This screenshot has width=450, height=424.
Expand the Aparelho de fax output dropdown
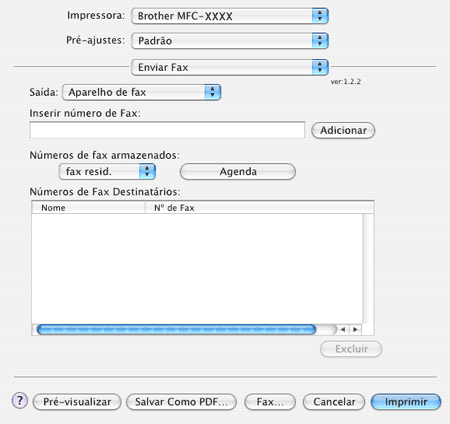142,92
